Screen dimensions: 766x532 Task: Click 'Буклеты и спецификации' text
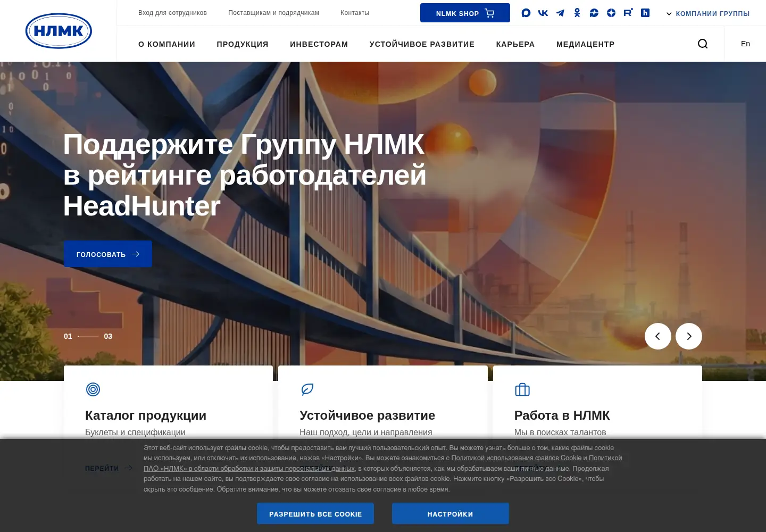(x=135, y=432)
